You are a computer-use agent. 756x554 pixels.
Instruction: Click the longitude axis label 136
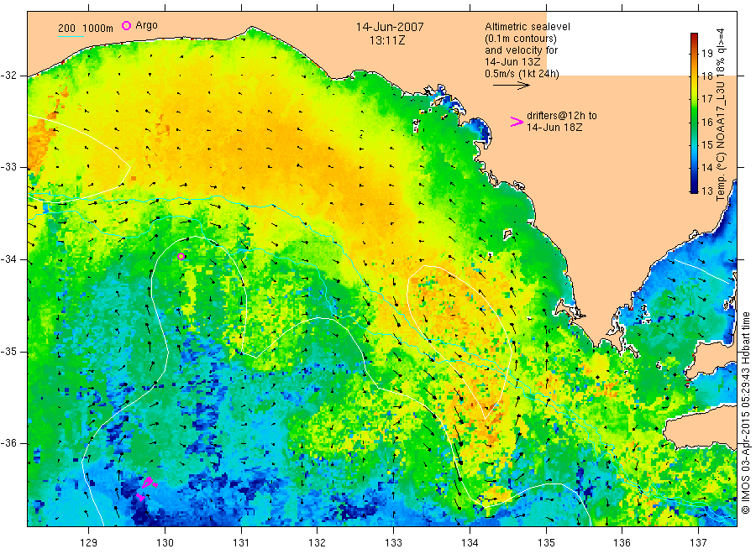pos(622,543)
